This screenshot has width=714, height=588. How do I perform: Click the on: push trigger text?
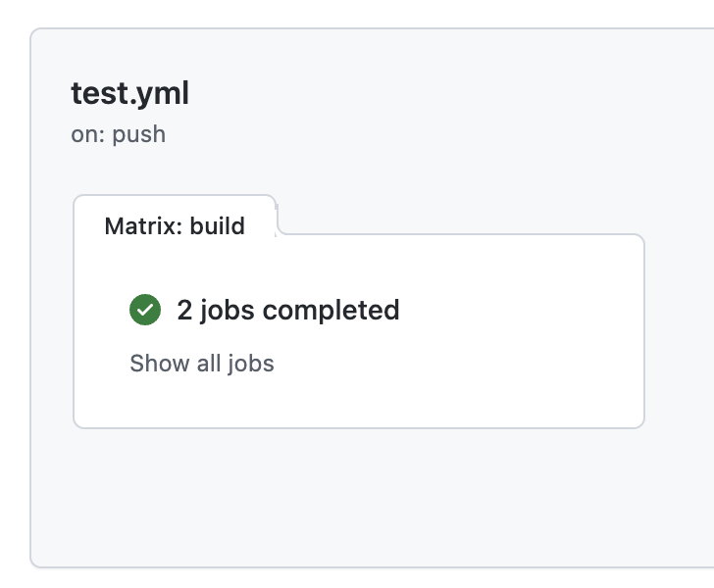(x=119, y=134)
